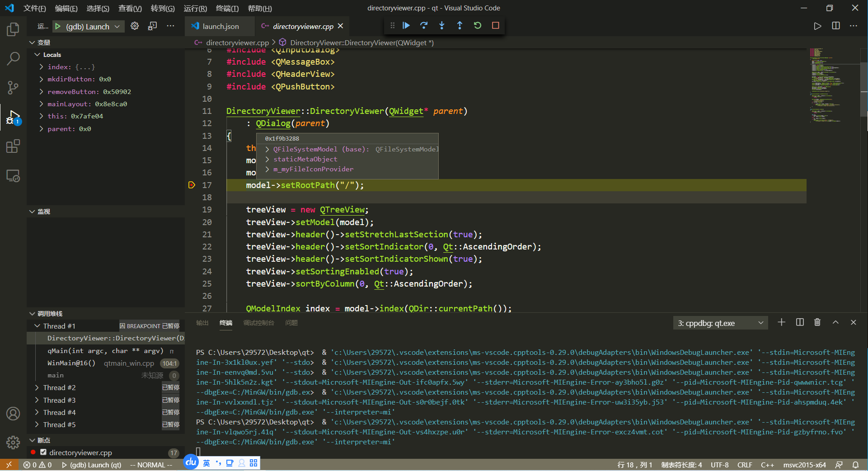Click UTF-8 encoding in the status bar

pos(719,465)
